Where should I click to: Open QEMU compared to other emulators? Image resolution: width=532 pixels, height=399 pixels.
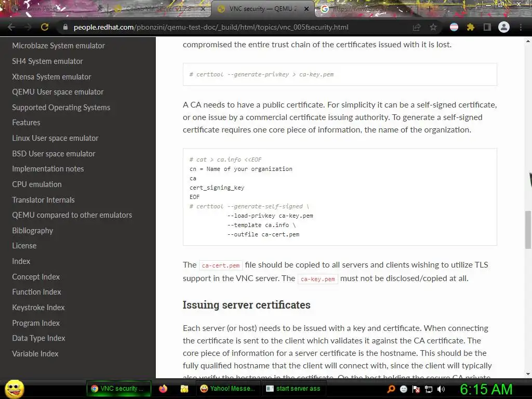(x=72, y=215)
